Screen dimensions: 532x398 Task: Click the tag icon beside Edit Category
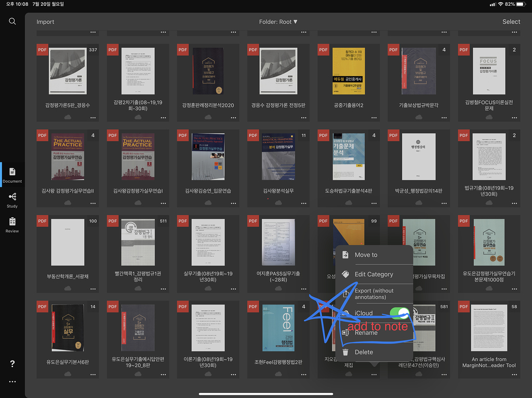tap(344, 274)
